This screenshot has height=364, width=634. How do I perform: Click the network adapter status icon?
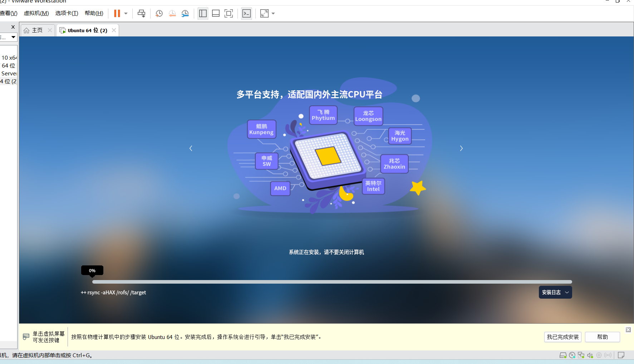coord(581,355)
